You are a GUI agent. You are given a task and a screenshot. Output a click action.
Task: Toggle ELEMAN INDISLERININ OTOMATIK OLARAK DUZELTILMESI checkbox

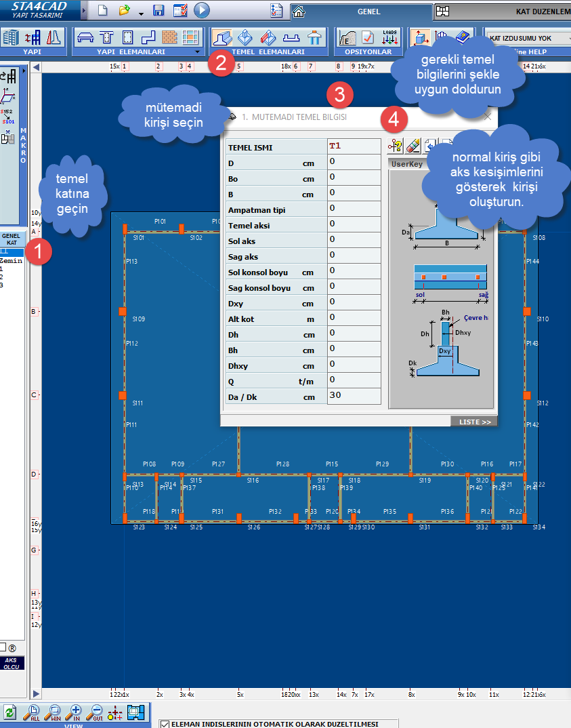tap(165, 724)
